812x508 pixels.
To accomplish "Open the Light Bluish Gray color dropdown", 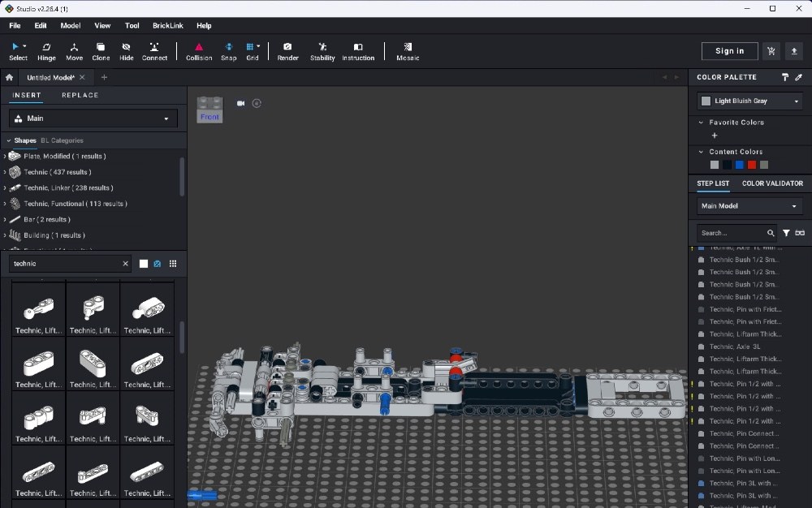I will pos(749,101).
